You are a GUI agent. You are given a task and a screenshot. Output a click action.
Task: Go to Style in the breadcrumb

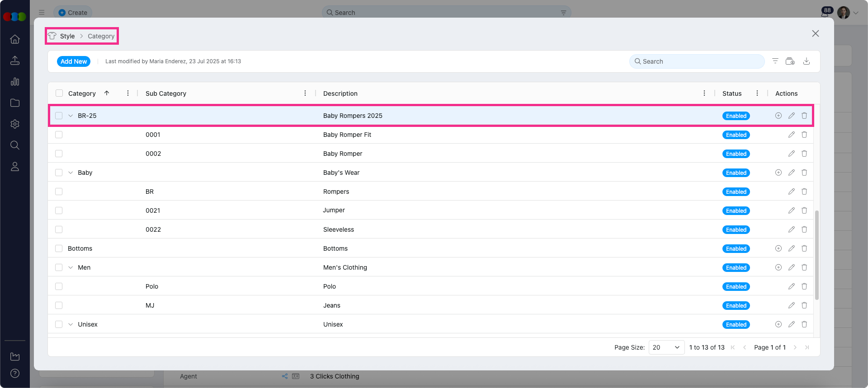[67, 36]
